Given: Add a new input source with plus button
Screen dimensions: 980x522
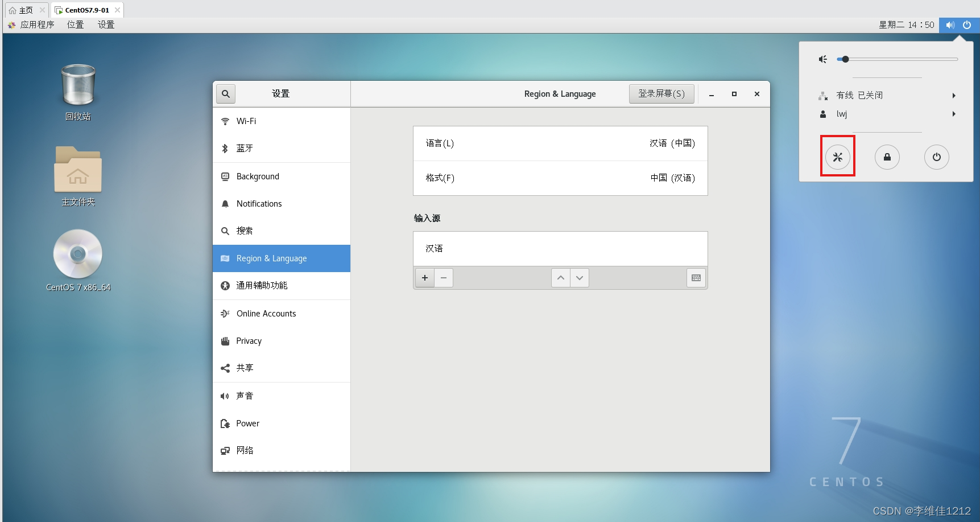Looking at the screenshot, I should click(424, 278).
